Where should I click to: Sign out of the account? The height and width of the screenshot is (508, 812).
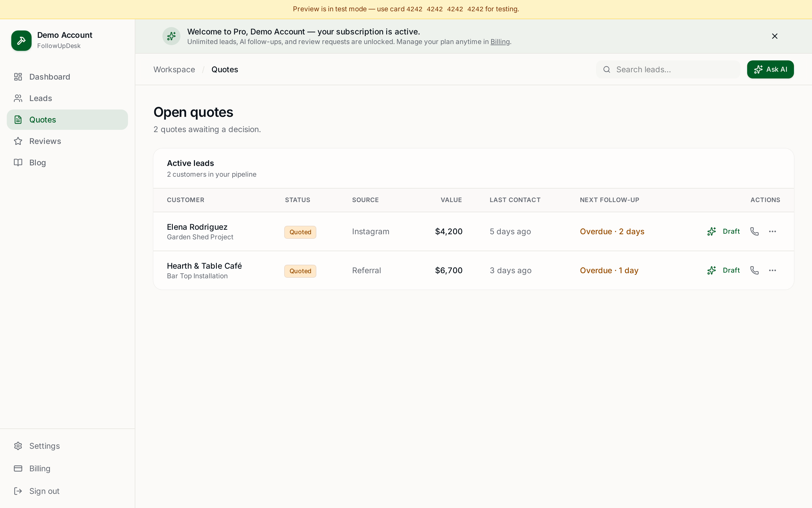pyautogui.click(x=67, y=491)
